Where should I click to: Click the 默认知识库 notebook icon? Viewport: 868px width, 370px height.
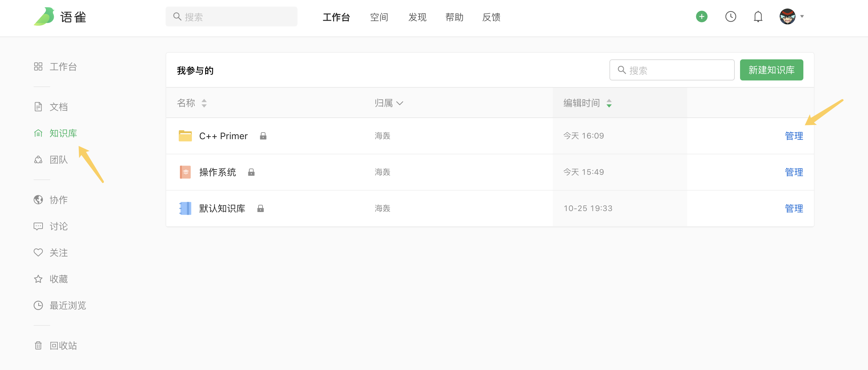pos(185,208)
